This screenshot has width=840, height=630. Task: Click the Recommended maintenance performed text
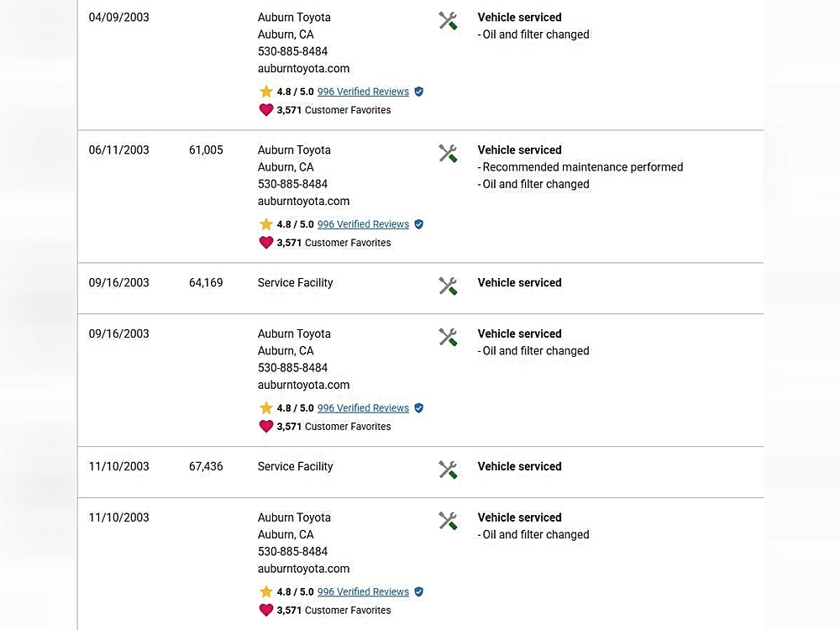(582, 167)
